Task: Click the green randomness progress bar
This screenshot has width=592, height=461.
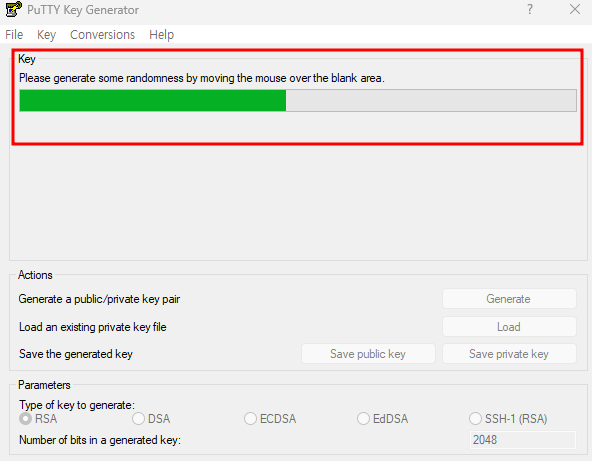Action: click(298, 100)
